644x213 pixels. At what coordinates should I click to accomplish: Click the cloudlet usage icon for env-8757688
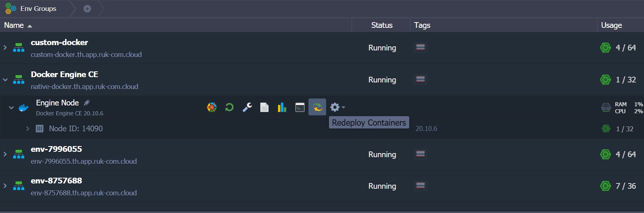point(605,186)
